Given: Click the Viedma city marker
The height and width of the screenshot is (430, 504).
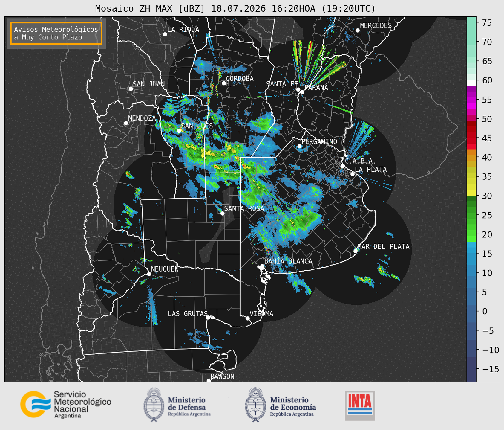Looking at the screenshot, I should pos(248,318).
